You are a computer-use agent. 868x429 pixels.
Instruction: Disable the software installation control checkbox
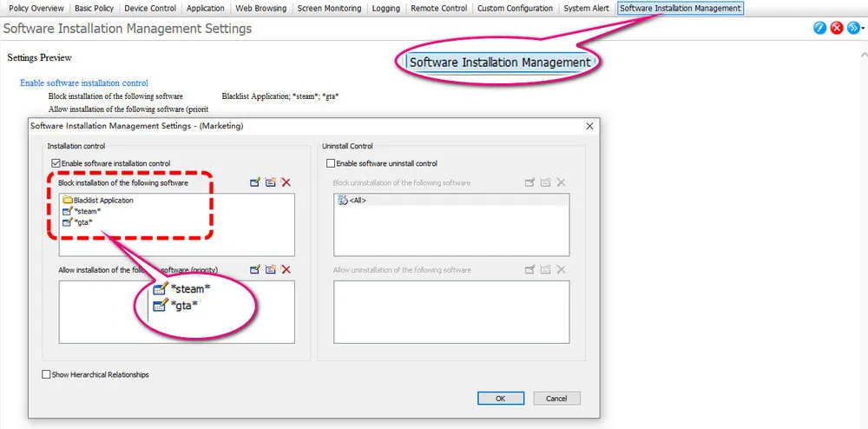55,163
